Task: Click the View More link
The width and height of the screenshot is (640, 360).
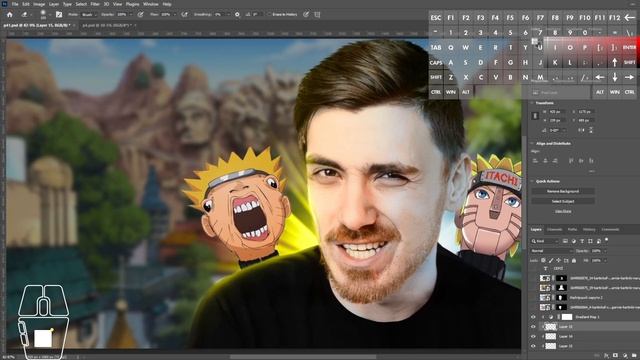Action: click(563, 211)
